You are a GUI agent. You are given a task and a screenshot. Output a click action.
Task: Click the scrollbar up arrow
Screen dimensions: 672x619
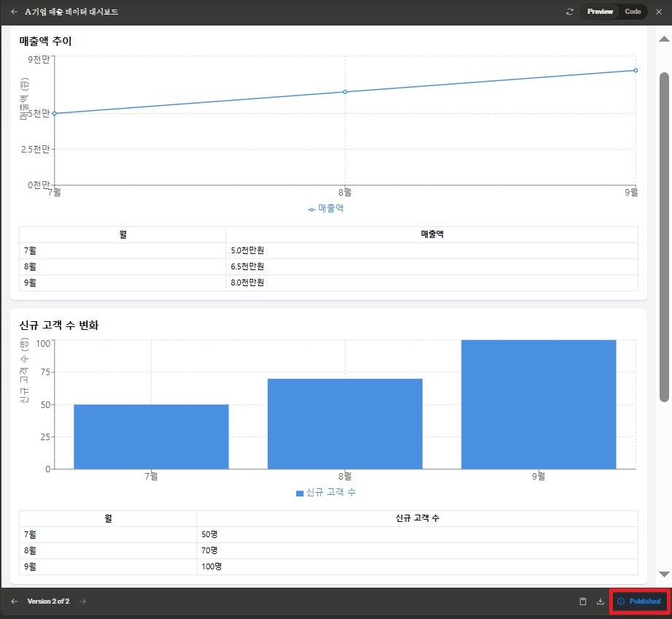(664, 39)
